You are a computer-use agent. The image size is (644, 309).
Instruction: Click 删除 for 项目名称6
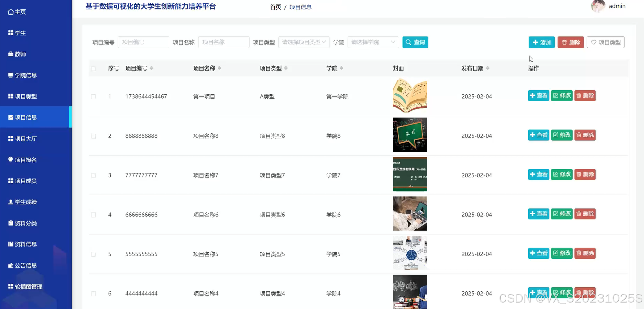[x=585, y=214]
